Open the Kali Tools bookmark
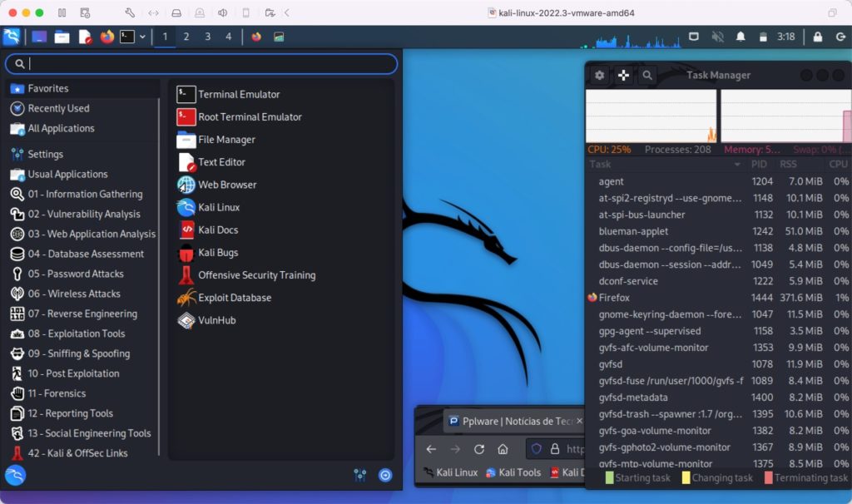852x504 pixels. pyautogui.click(x=517, y=472)
